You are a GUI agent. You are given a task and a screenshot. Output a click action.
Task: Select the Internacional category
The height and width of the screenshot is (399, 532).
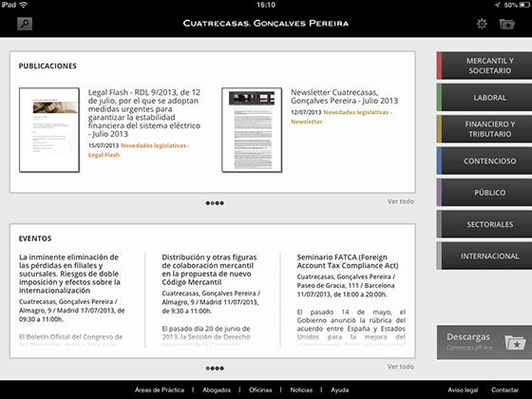point(484,256)
